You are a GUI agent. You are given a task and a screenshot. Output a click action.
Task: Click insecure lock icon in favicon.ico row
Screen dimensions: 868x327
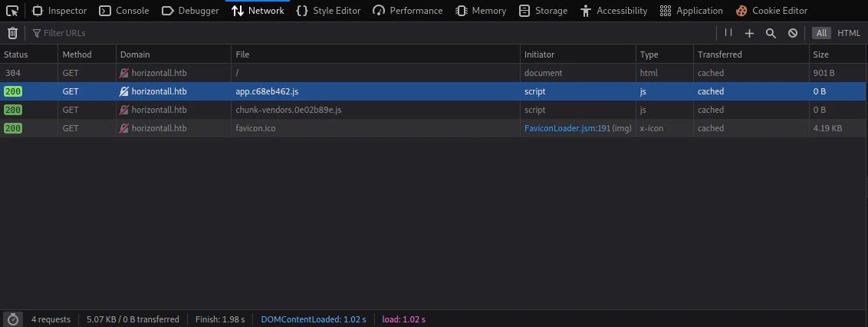[x=124, y=128]
